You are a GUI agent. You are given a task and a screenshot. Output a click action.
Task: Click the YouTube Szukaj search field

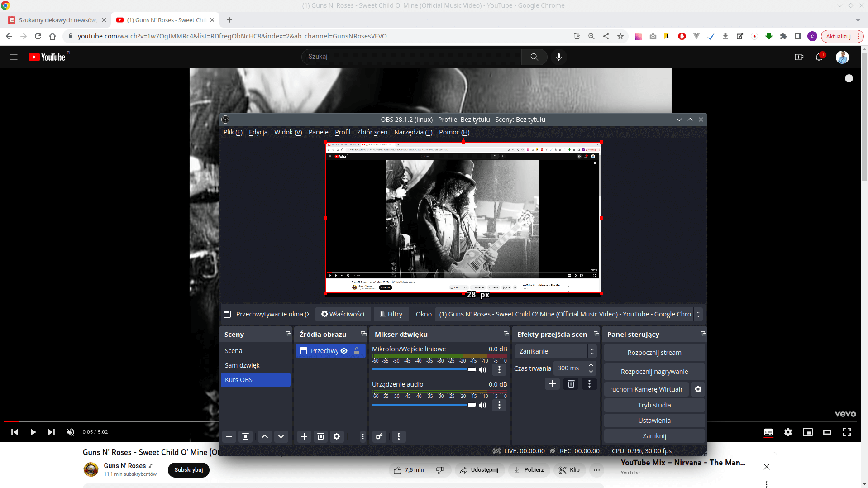(411, 57)
